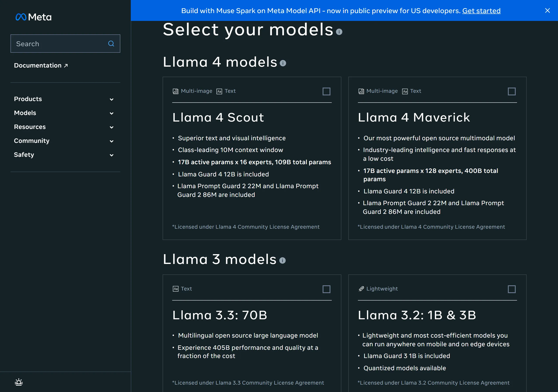
Task: Click the Llama 4 Scout card title
Action: point(218,117)
